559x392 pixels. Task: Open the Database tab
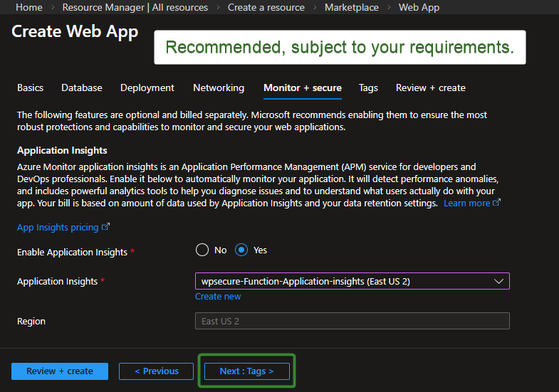[81, 88]
